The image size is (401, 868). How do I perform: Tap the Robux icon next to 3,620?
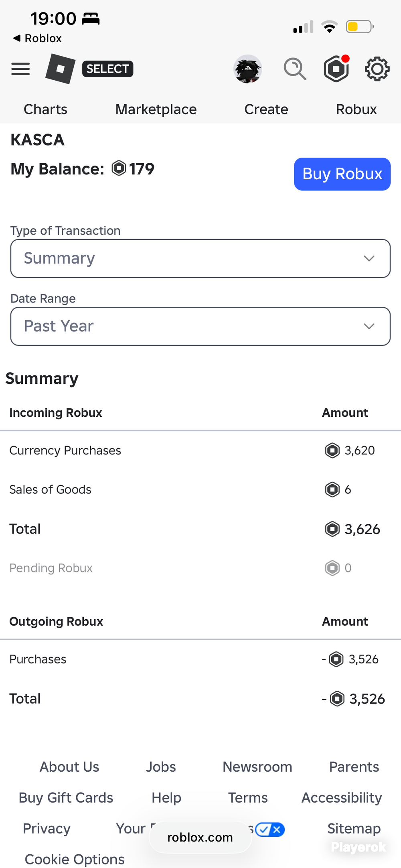[332, 450]
